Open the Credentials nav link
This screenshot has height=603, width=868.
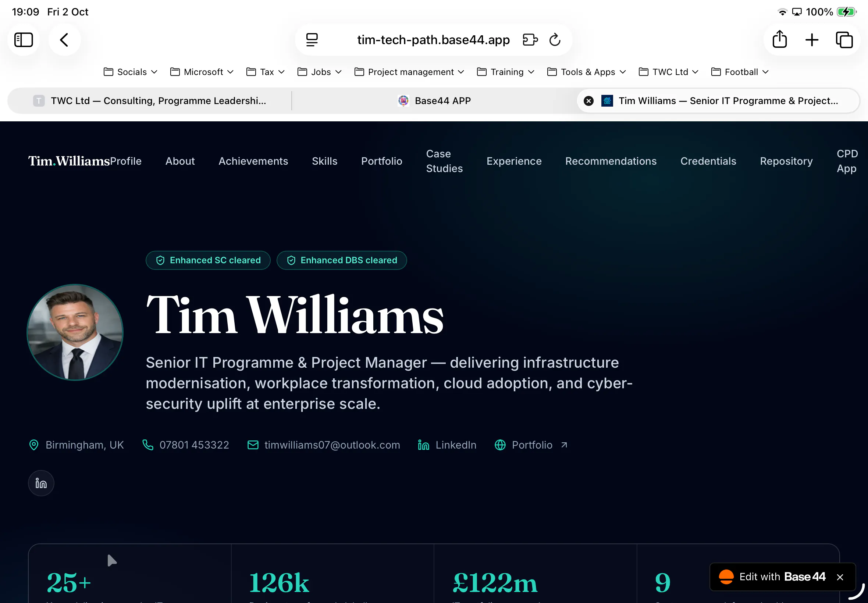pos(708,161)
